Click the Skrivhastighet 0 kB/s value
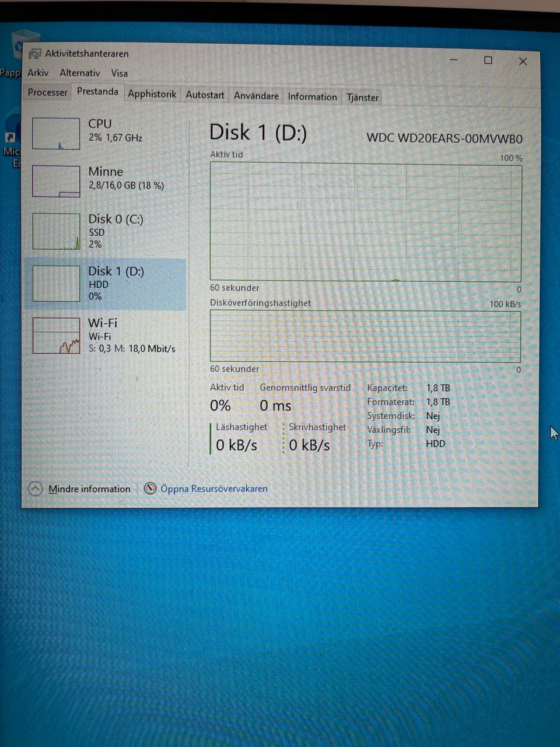 coord(309,445)
